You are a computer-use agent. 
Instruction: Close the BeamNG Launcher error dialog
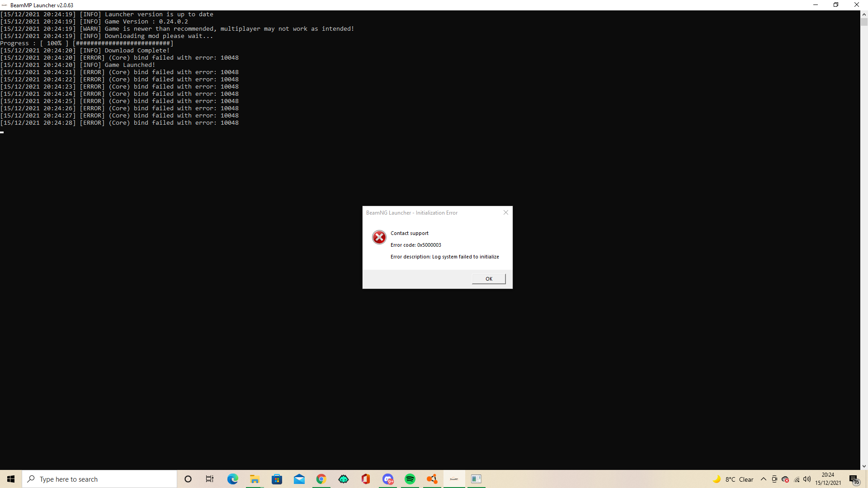click(506, 212)
